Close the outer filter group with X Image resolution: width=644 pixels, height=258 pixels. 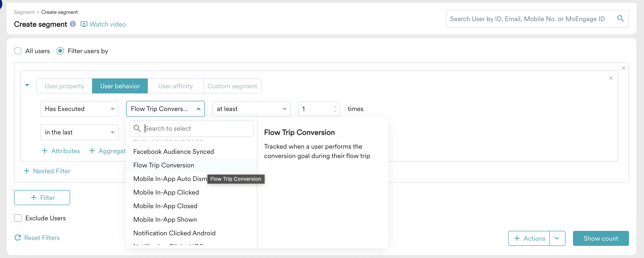(x=623, y=68)
